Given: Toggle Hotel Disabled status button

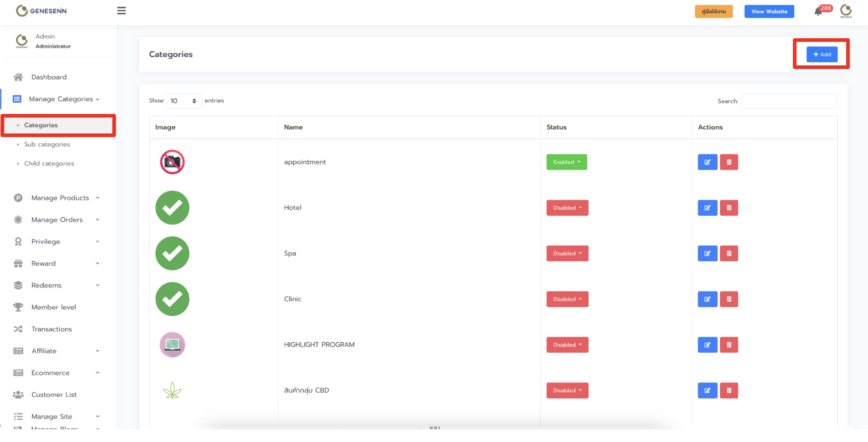Looking at the screenshot, I should (x=567, y=208).
